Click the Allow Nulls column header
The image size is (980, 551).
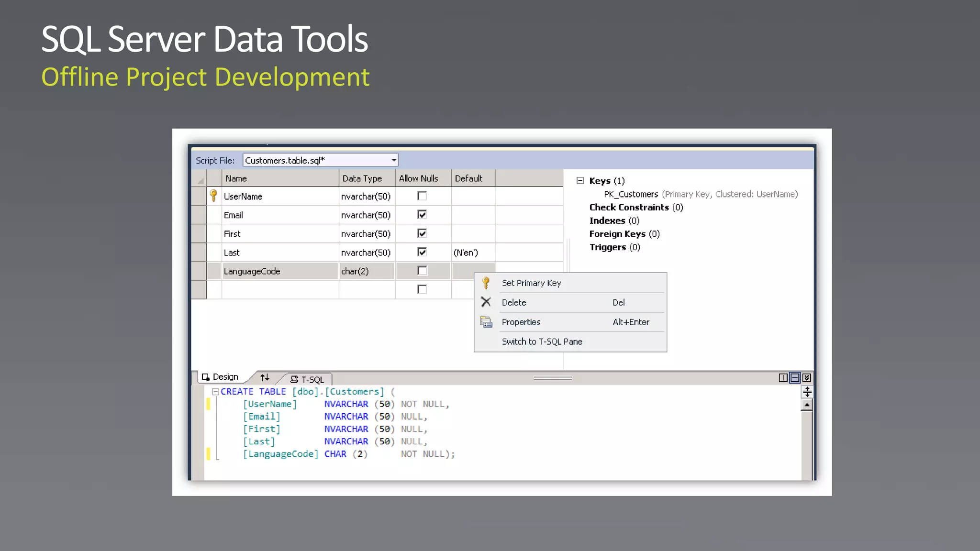pos(423,178)
